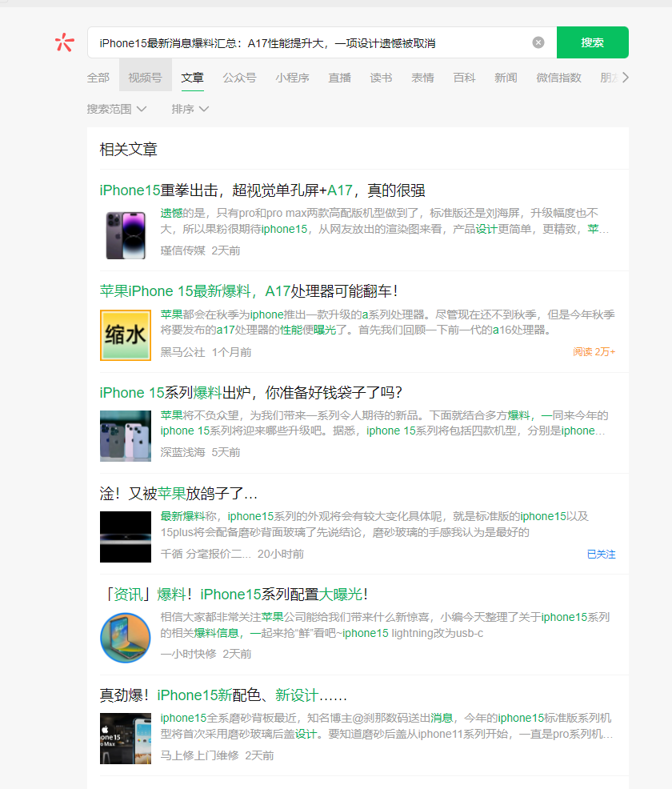This screenshot has width=672, height=789.
Task: Open the 百科 tab
Action: [x=464, y=78]
